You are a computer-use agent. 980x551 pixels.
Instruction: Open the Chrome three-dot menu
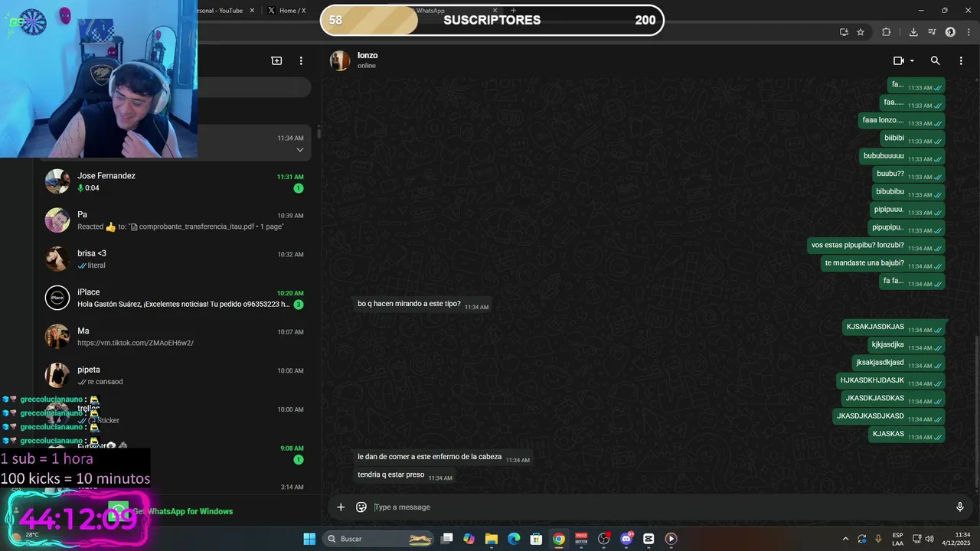click(x=968, y=32)
